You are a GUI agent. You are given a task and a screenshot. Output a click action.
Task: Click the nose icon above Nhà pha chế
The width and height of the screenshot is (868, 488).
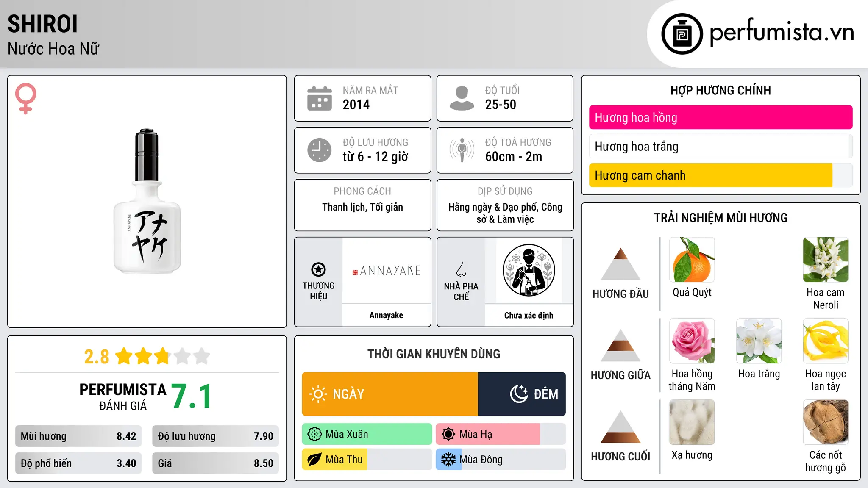(x=461, y=269)
